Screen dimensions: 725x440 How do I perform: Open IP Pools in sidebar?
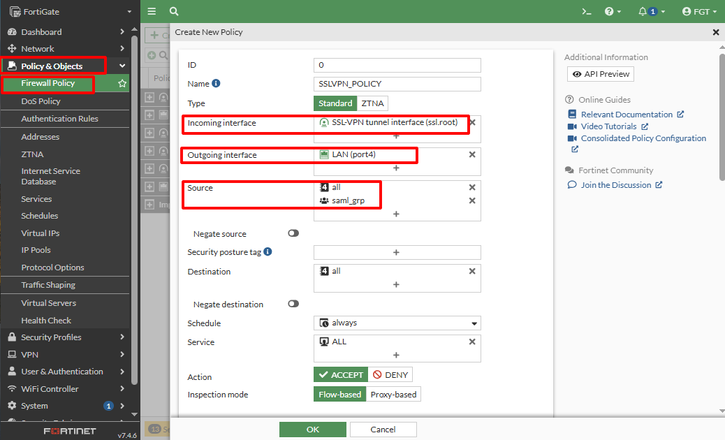coord(36,250)
